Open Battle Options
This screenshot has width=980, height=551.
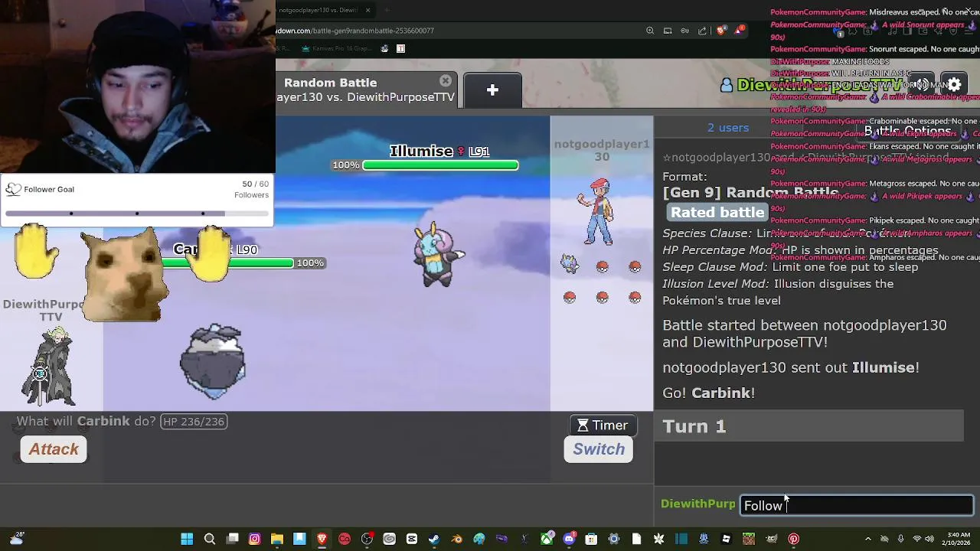[x=908, y=131]
